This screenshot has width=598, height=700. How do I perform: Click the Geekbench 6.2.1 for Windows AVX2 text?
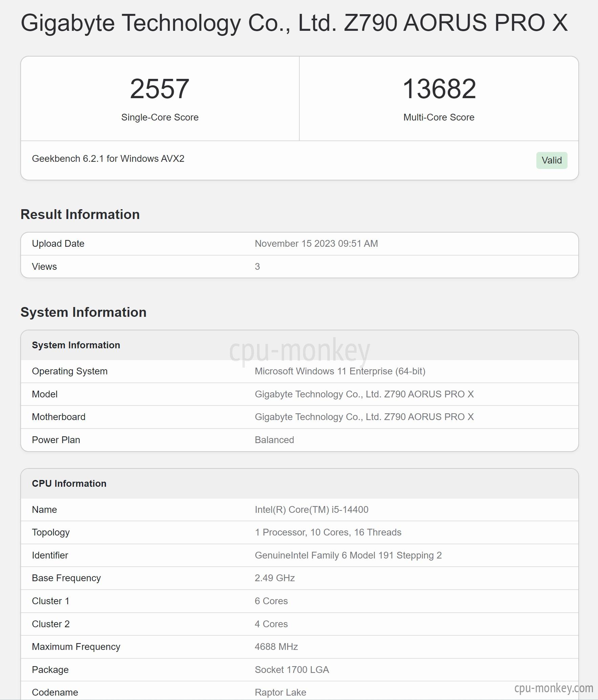[108, 158]
